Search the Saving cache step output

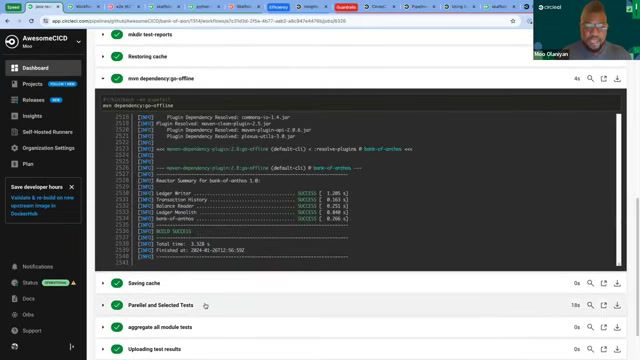pos(590,283)
